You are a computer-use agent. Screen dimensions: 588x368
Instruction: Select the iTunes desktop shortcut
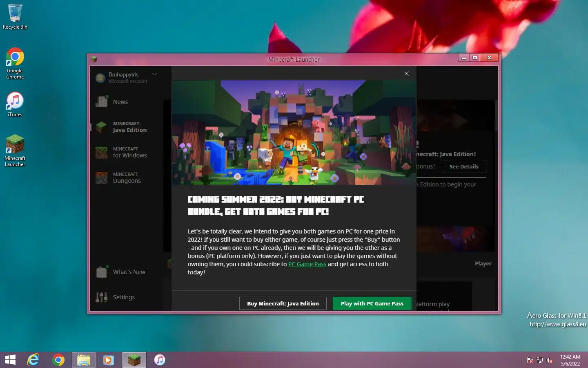click(15, 104)
